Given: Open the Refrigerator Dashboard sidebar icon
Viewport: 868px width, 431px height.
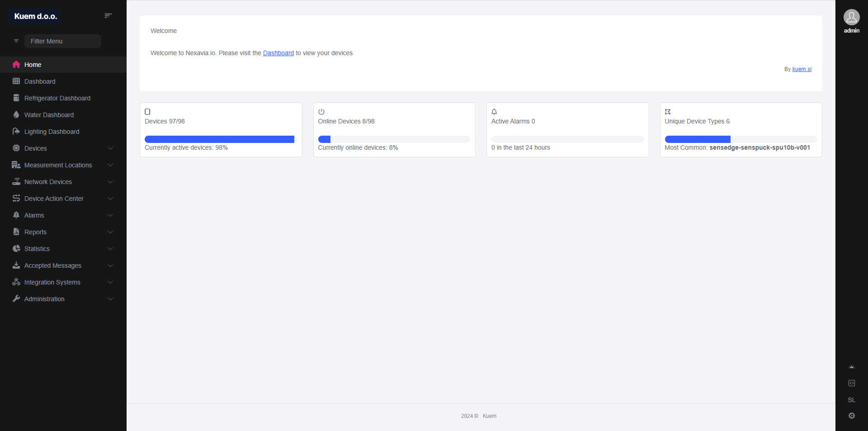Looking at the screenshot, I should pyautogui.click(x=16, y=98).
